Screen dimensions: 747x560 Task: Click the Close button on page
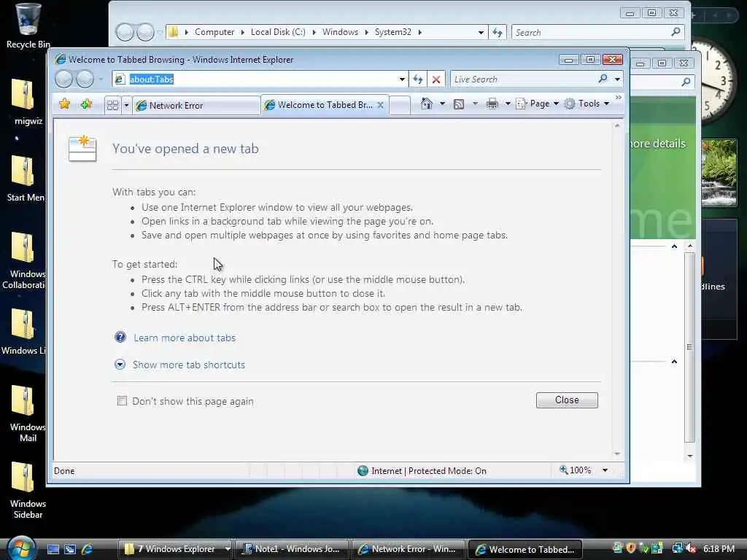tap(567, 400)
